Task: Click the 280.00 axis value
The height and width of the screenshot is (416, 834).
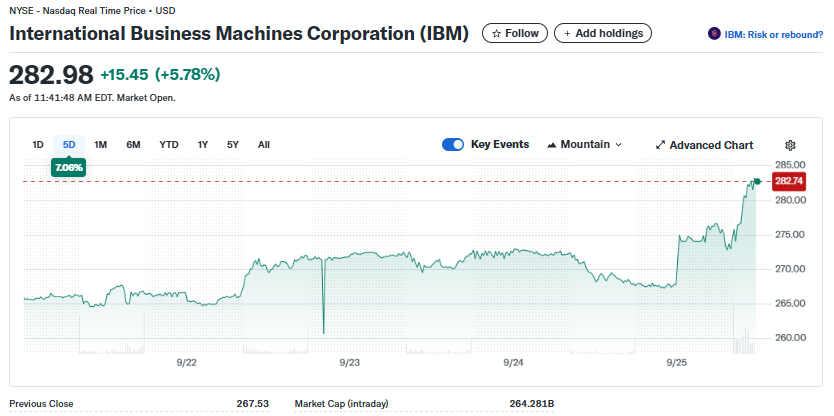Action: (x=791, y=200)
